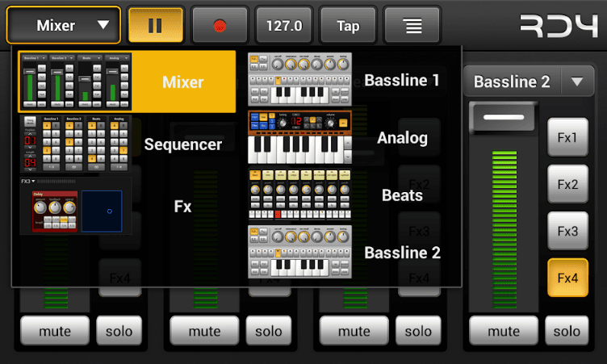607x364 pixels.
Task: Select Sequencer from the view menu
Action: (182, 144)
